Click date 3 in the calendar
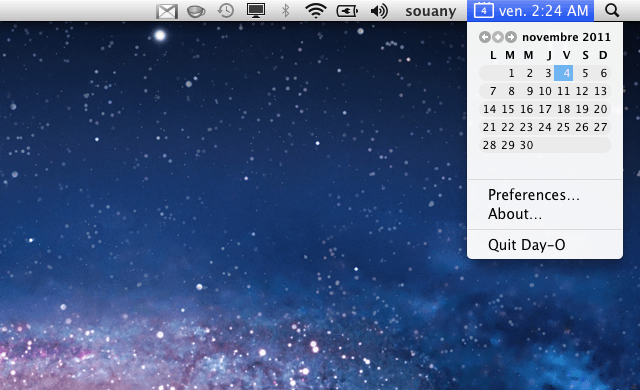 click(x=548, y=73)
